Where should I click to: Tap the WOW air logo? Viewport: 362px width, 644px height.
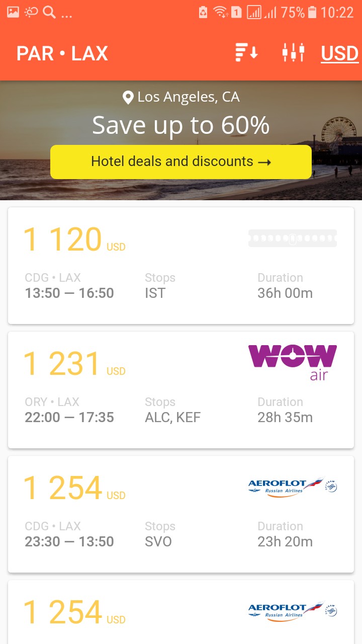(293, 362)
